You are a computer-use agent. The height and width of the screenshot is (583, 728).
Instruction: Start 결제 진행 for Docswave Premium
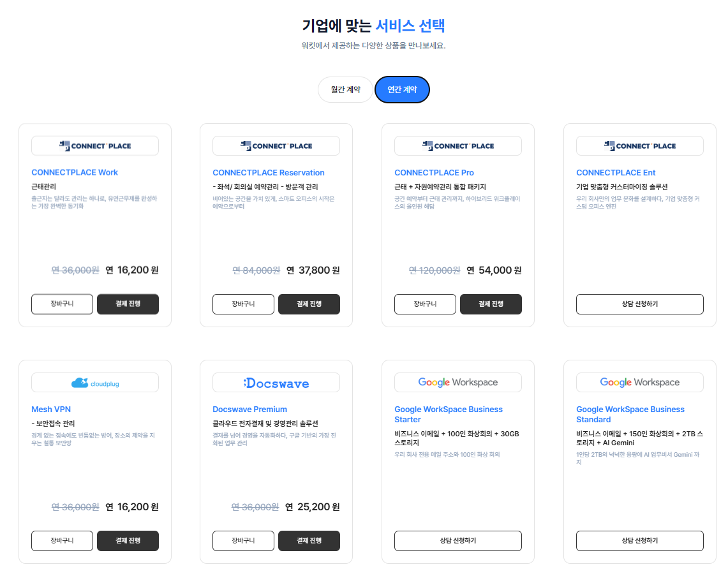[x=309, y=541]
